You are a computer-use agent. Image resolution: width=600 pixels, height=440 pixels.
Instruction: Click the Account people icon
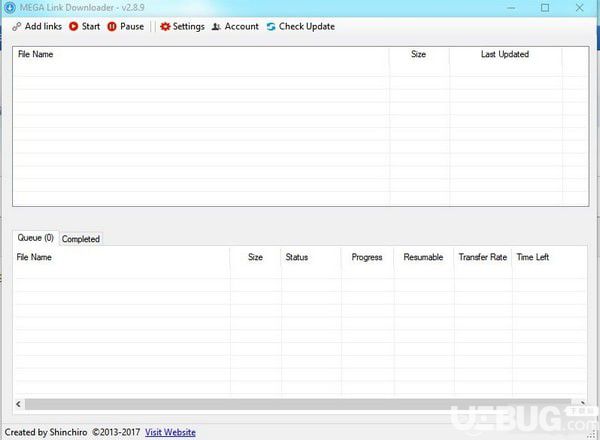click(x=216, y=26)
